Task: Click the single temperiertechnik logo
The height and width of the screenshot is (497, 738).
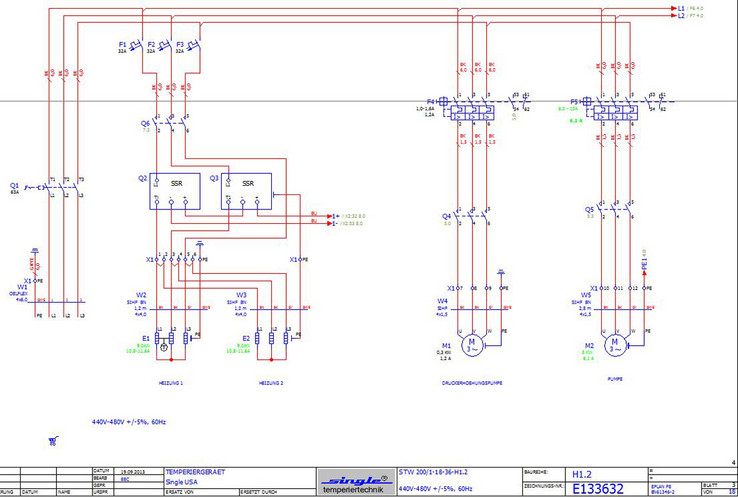Action: 355,480
